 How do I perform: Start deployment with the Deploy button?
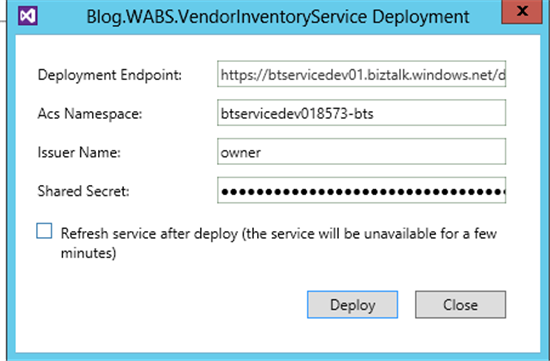click(353, 305)
